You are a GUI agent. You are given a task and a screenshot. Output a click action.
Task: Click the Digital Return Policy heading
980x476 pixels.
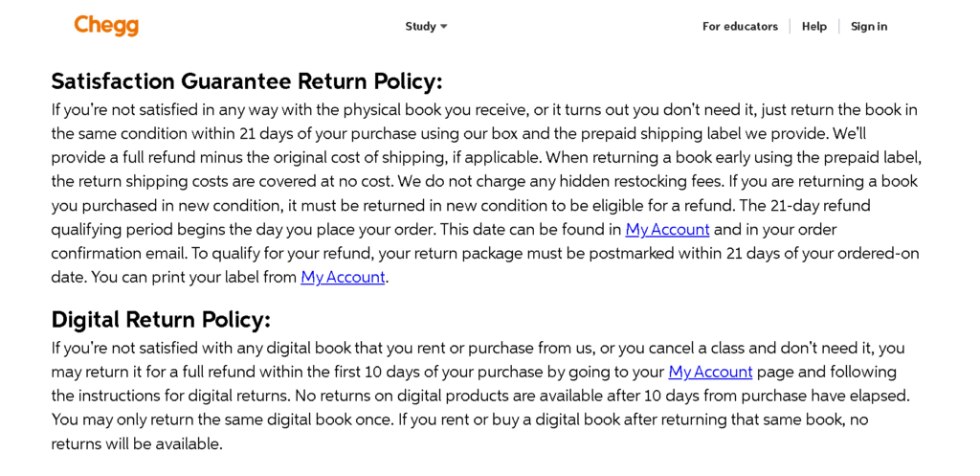161,320
